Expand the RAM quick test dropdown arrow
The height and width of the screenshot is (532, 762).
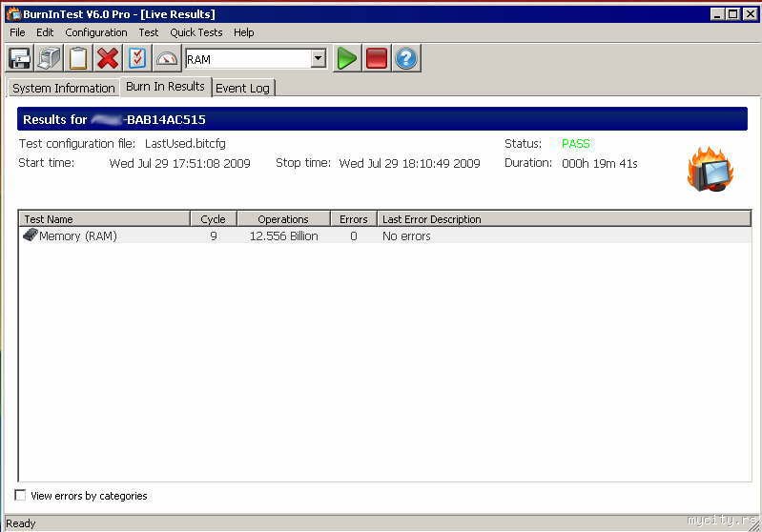[x=319, y=59]
